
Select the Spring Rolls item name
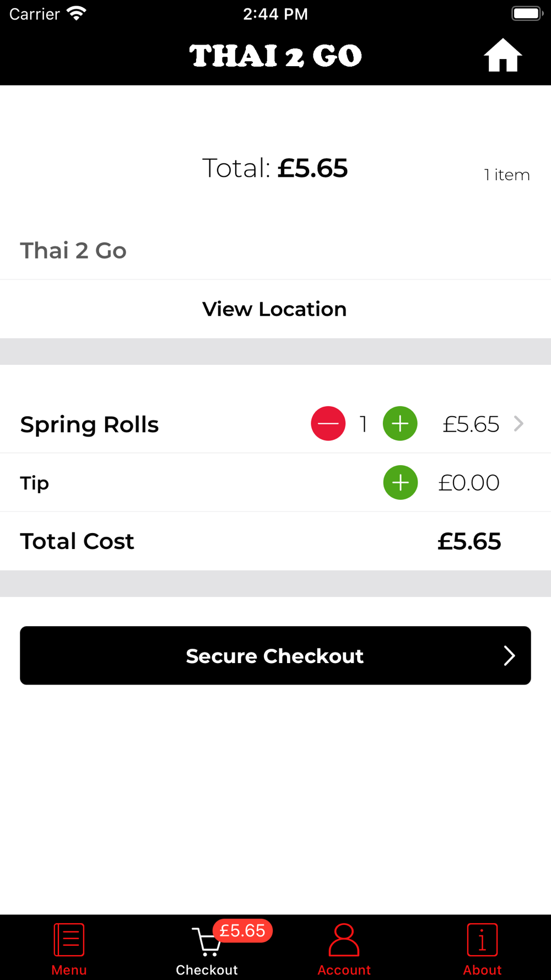(x=89, y=424)
